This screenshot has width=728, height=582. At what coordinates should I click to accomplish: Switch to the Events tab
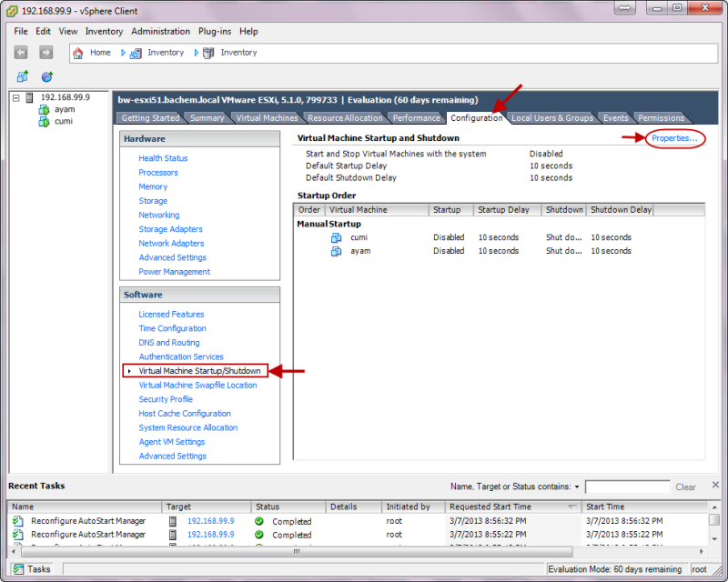(x=616, y=118)
